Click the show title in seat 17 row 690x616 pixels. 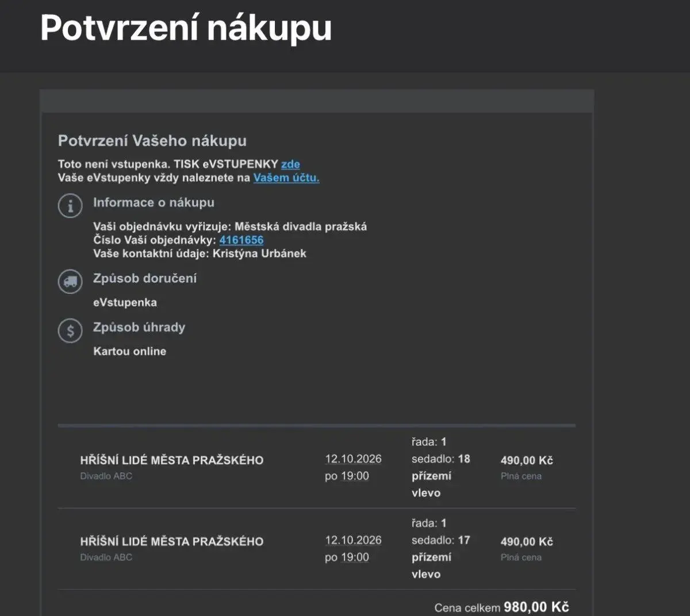click(x=172, y=541)
